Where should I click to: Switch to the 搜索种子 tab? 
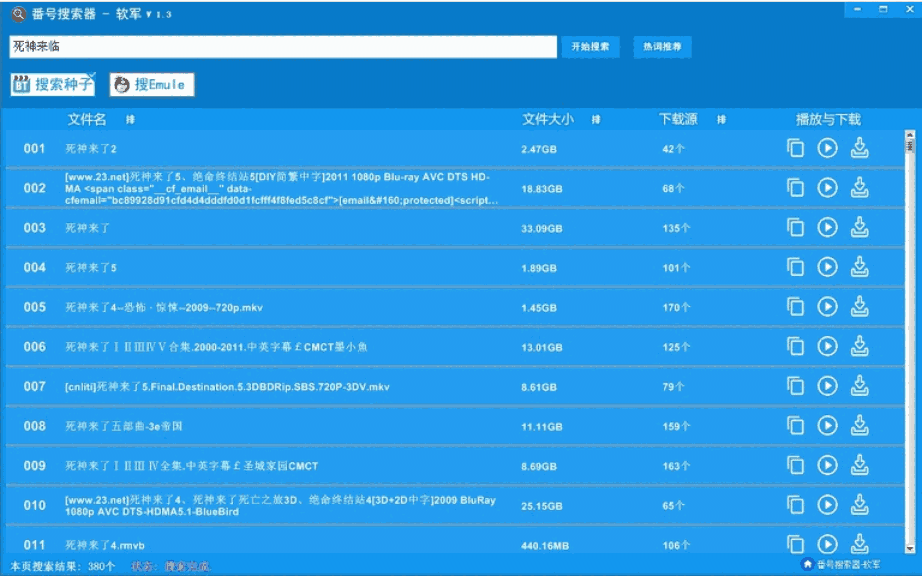tap(53, 84)
